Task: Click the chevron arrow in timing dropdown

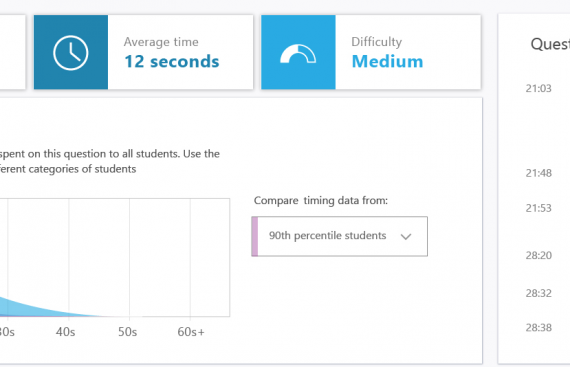Action: coord(406,237)
